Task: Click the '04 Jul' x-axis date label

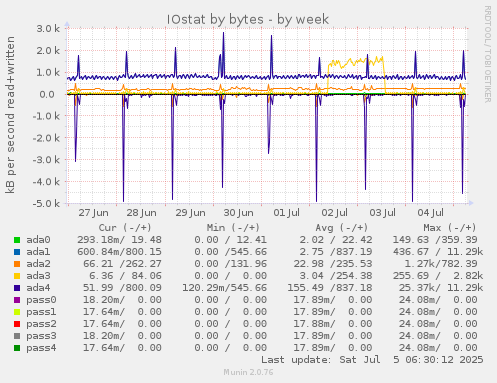Action: click(431, 213)
